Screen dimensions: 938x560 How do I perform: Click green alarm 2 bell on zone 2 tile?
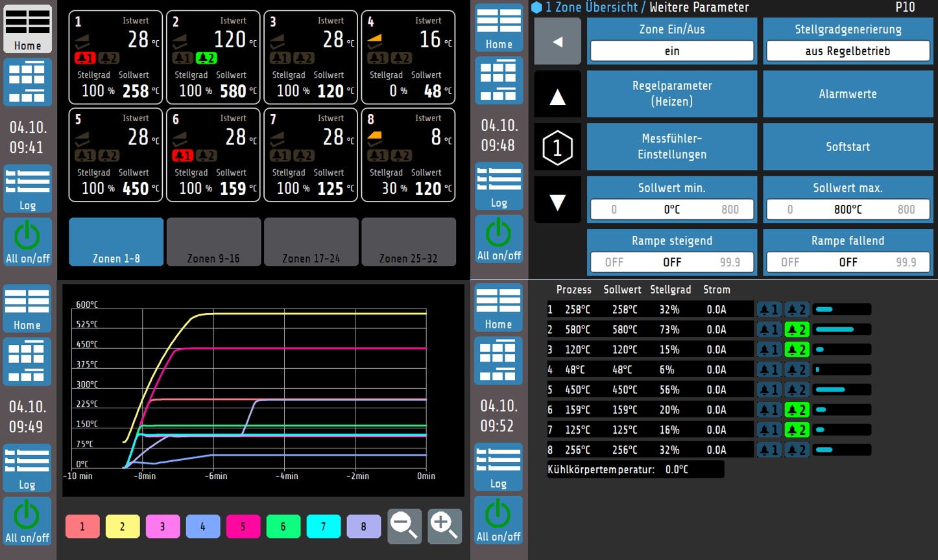coord(206,58)
